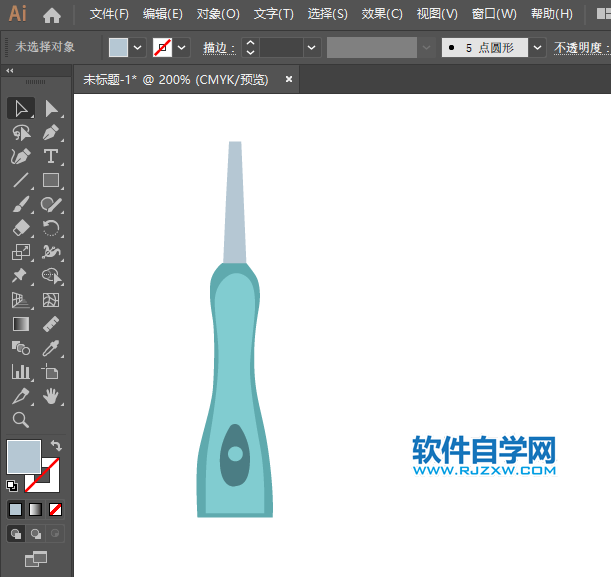611x577 pixels.
Task: Select the Artboard tool
Action: pyautogui.click(x=50, y=372)
